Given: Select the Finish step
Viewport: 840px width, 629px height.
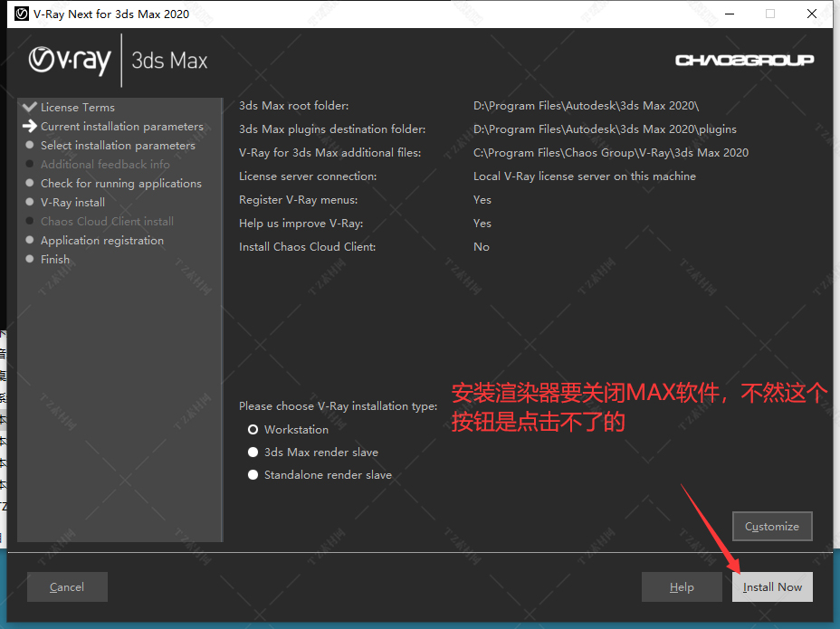Looking at the screenshot, I should point(55,260).
